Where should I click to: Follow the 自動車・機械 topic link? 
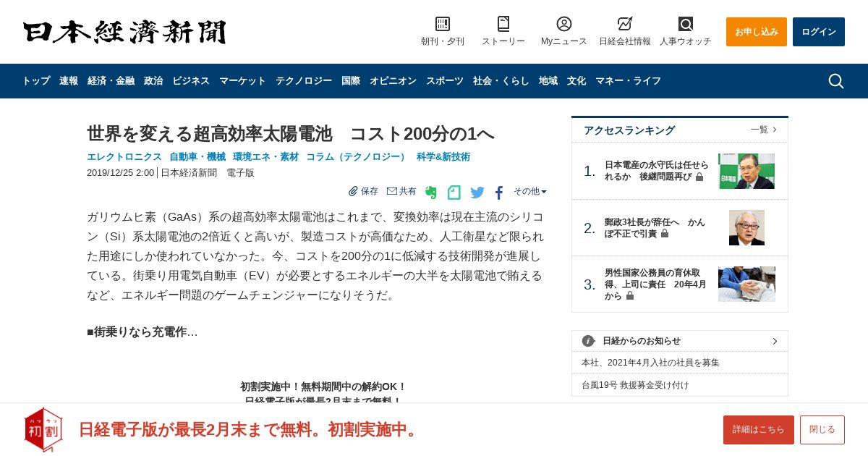pos(197,157)
